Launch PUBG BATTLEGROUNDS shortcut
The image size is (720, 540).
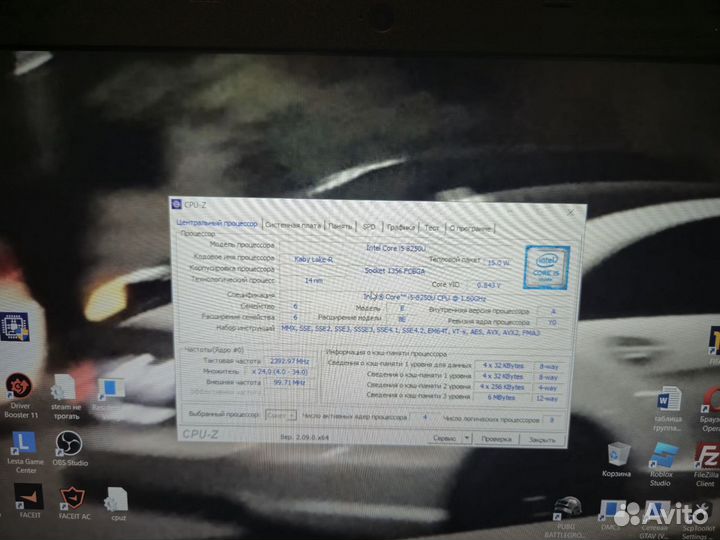[x=567, y=518]
